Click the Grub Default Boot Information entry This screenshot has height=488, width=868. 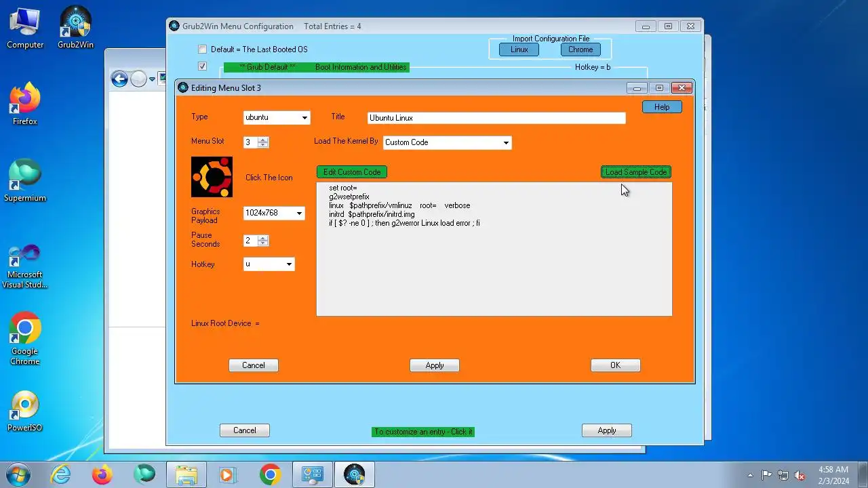click(x=317, y=67)
